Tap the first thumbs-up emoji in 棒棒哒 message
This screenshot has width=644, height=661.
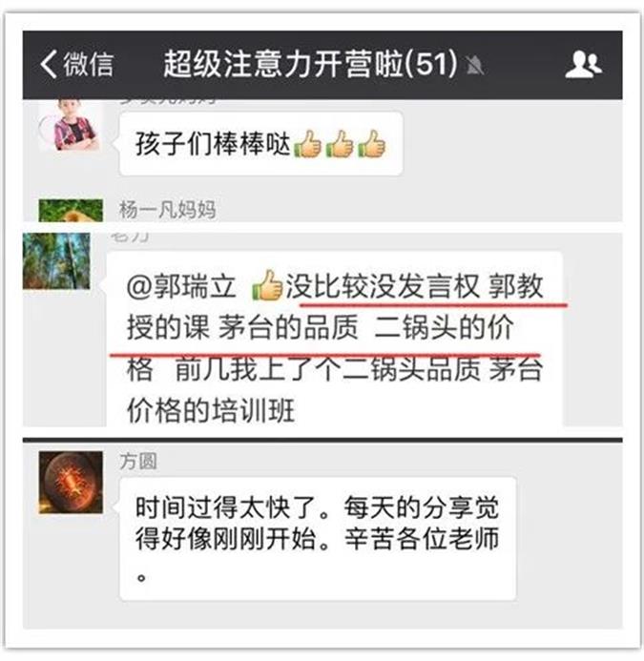coord(307,145)
